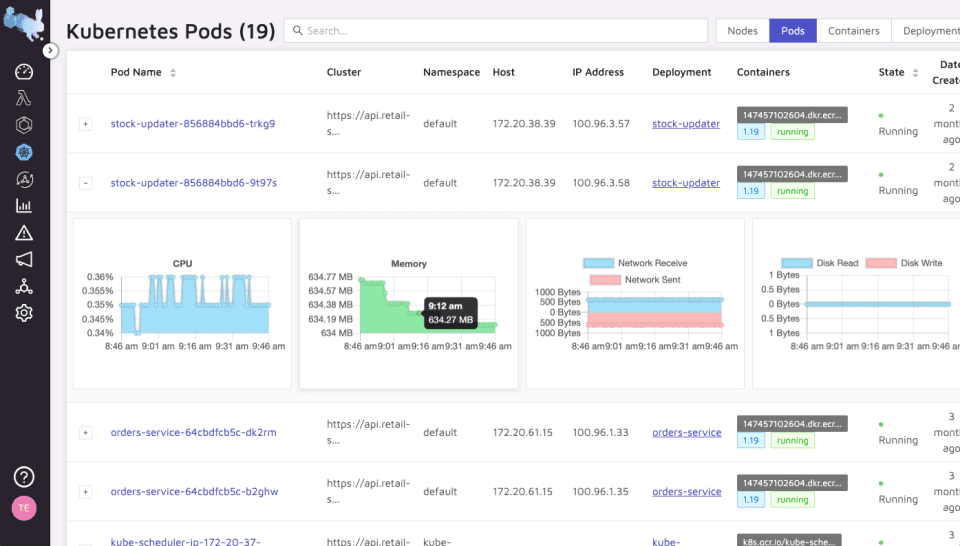Open the settings gear icon
The height and width of the screenshot is (546, 960).
[x=24, y=313]
